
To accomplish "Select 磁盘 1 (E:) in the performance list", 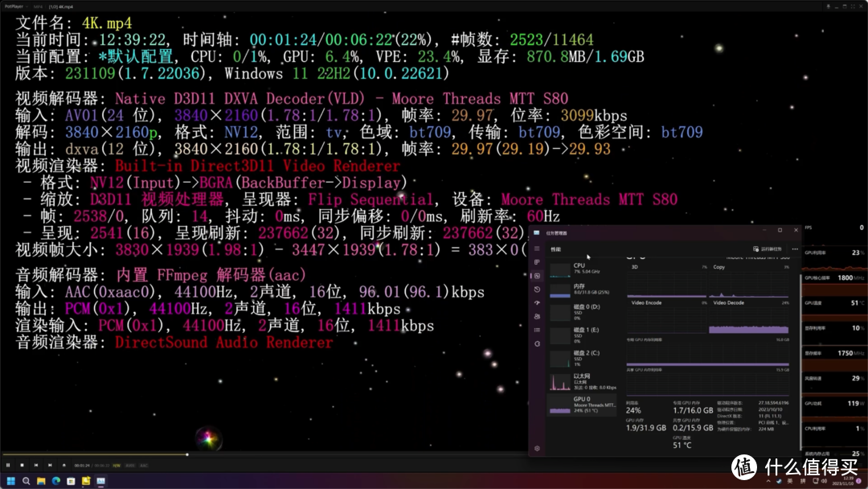I will click(583, 335).
